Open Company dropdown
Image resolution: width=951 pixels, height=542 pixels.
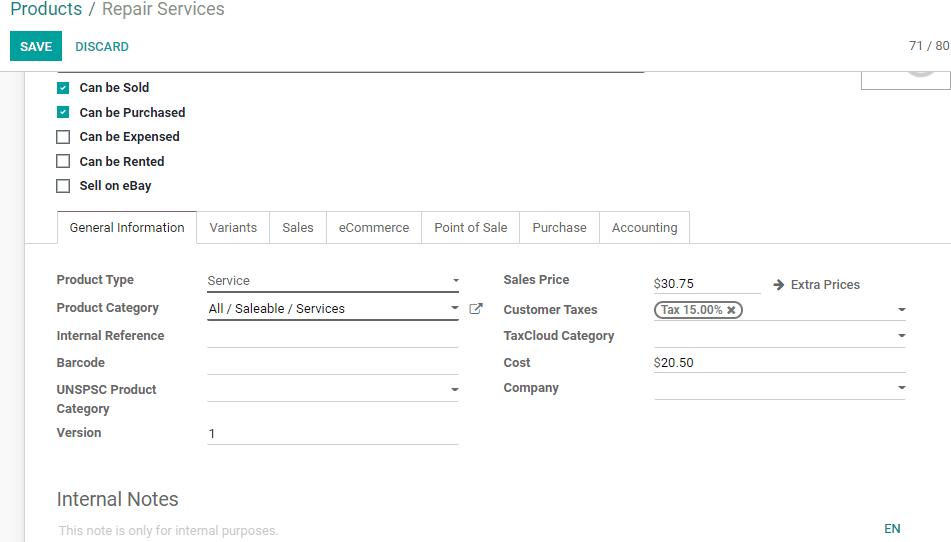point(901,387)
